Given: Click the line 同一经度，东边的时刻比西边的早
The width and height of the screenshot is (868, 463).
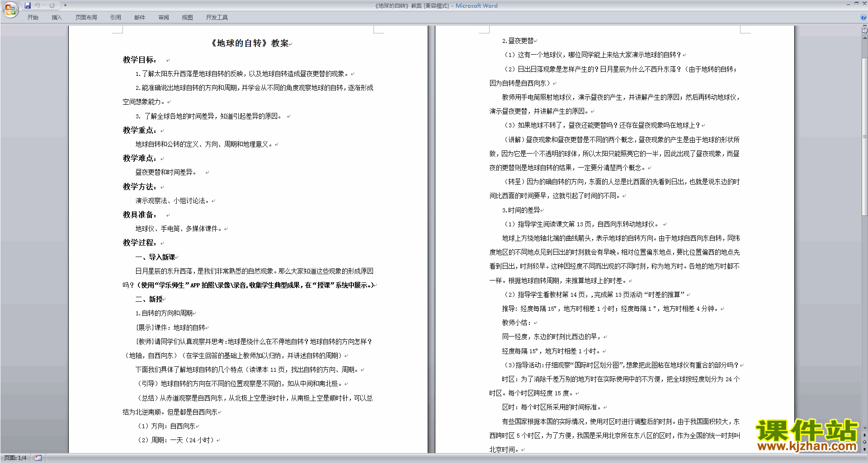Looking at the screenshot, I should pos(552,337).
